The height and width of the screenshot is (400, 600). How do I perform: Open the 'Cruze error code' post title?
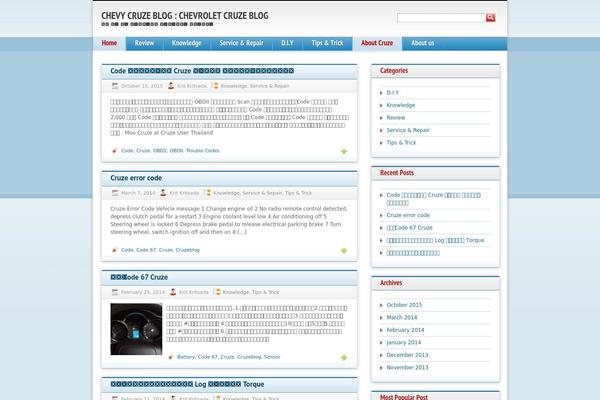136,178
